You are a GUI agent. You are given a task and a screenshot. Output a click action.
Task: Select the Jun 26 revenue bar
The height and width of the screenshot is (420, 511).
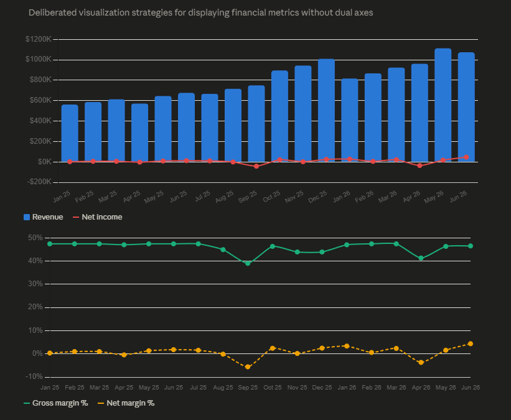click(x=466, y=107)
